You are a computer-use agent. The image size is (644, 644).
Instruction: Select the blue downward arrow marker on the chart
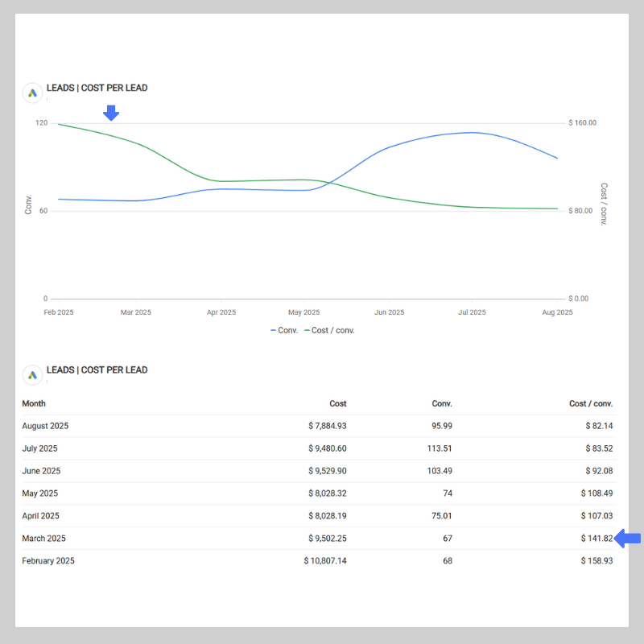[x=110, y=114]
